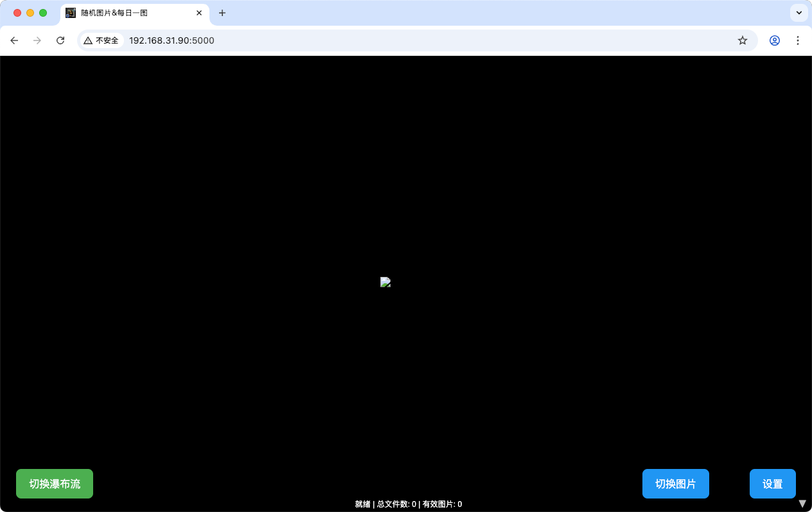Open the 设置 settings button
This screenshot has height=512, width=812.
[772, 484]
